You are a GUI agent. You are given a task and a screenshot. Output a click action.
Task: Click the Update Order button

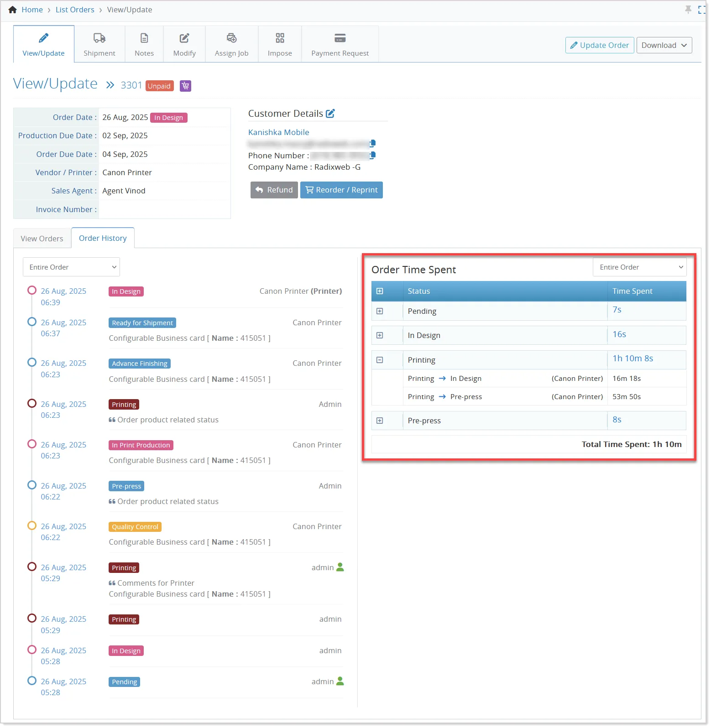point(600,45)
